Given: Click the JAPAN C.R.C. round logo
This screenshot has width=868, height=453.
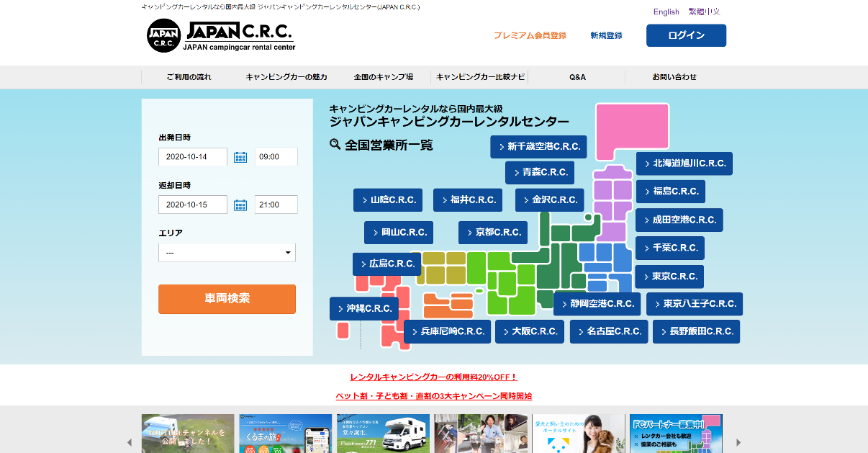Looking at the screenshot, I should [163, 36].
